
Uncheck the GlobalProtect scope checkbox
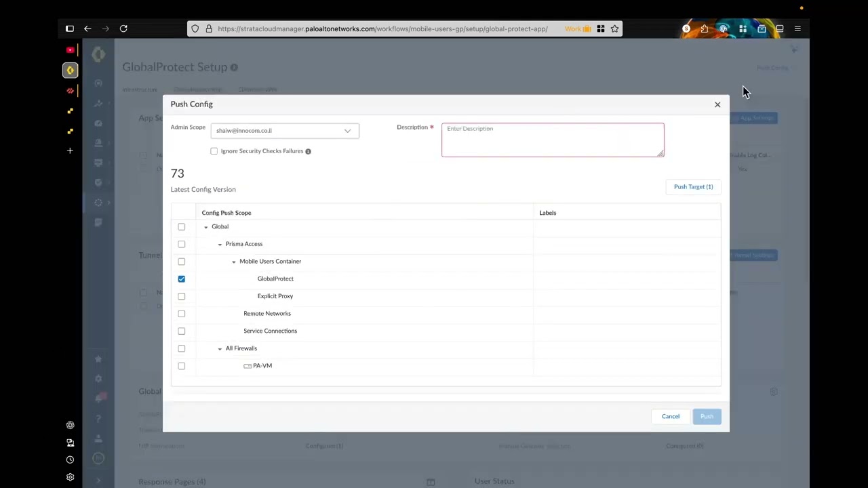pyautogui.click(x=181, y=279)
